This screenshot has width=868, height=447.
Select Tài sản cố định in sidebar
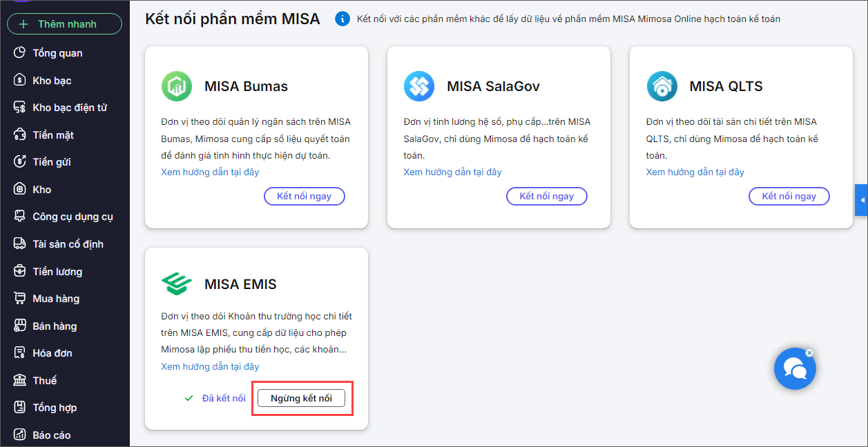tap(68, 244)
